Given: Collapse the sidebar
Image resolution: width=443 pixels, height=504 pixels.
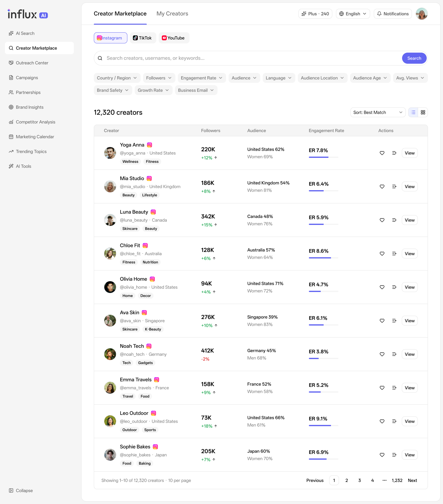Looking at the screenshot, I should [x=21, y=490].
